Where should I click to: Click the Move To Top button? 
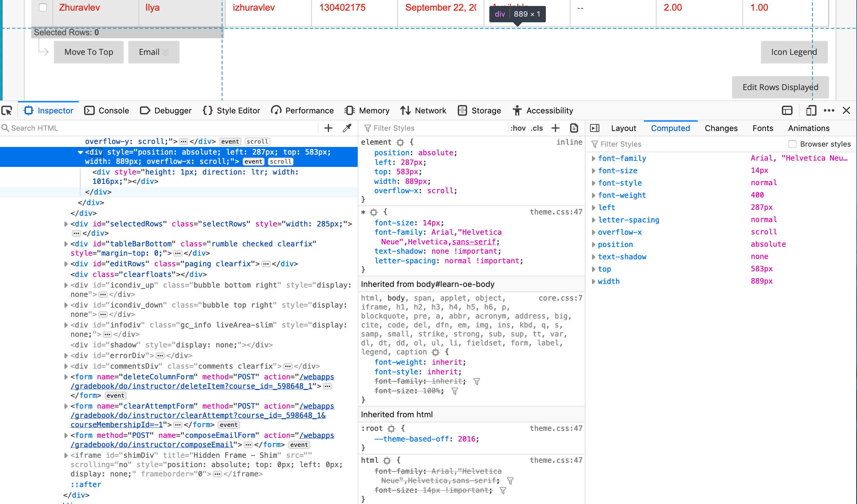88,52
